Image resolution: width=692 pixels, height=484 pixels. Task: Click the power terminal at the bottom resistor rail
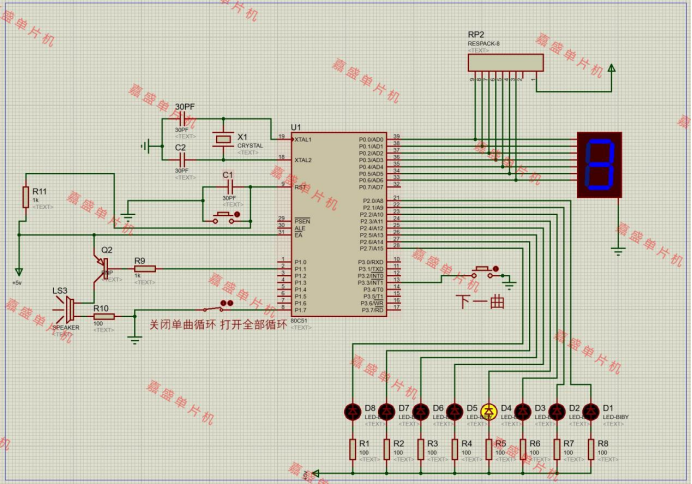click(315, 473)
